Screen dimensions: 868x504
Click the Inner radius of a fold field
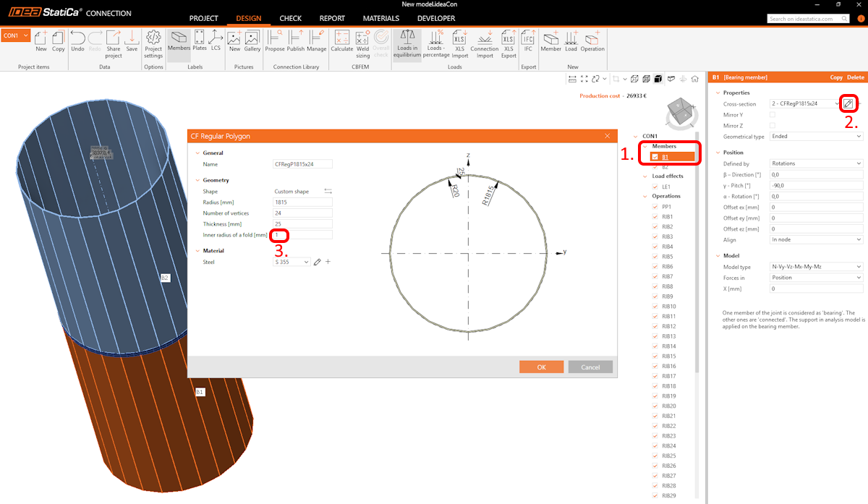click(302, 235)
